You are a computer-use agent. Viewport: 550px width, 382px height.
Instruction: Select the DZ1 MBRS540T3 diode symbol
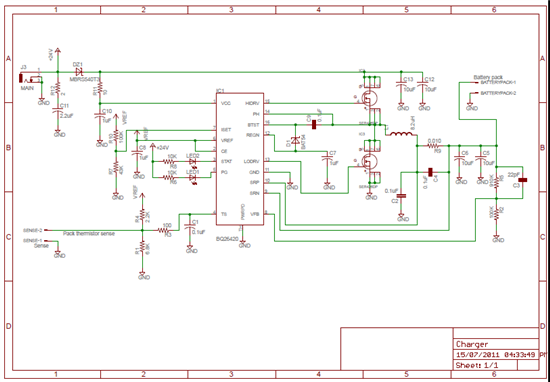79,72
